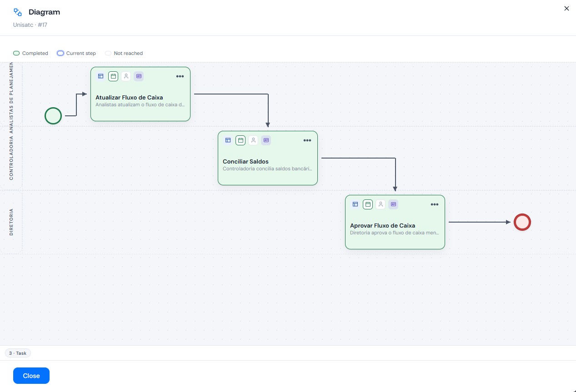Viewport: 576px width, 392px height.
Task: Select the Aprovar Fluxo de Caixa task title
Action: (382, 225)
